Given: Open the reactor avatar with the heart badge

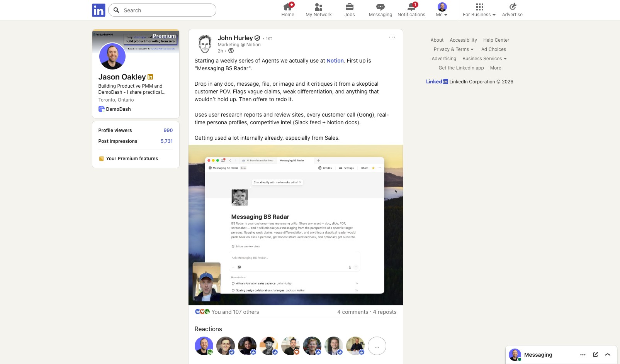Looking at the screenshot, I should point(290,346).
